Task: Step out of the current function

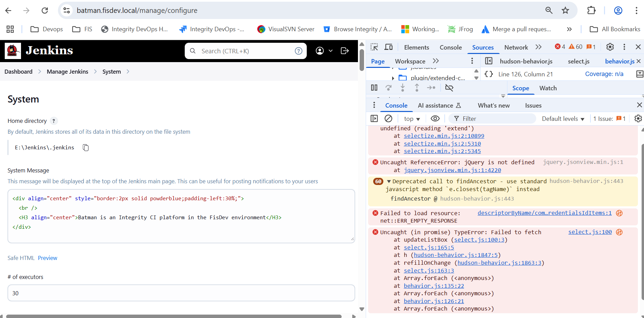Action: pos(417,88)
